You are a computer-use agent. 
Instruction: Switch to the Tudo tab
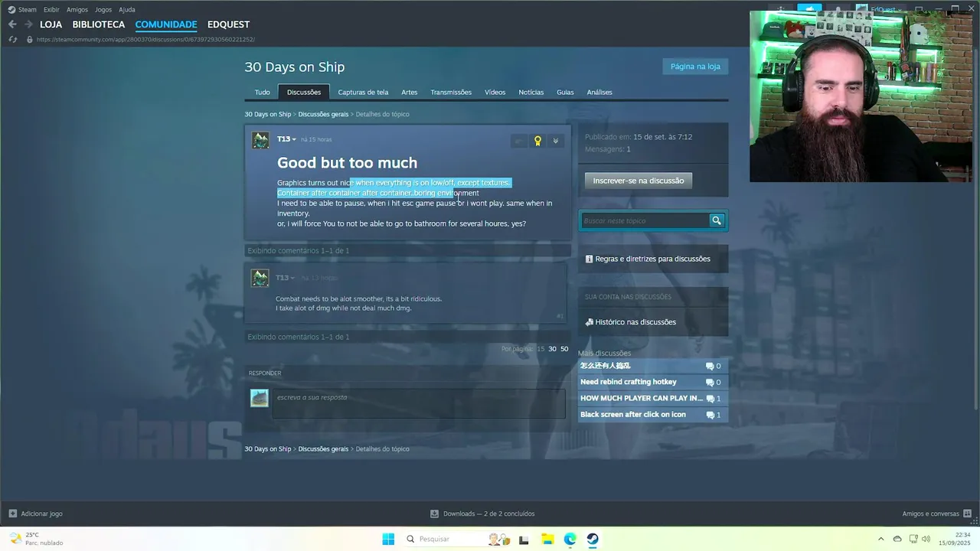262,92
